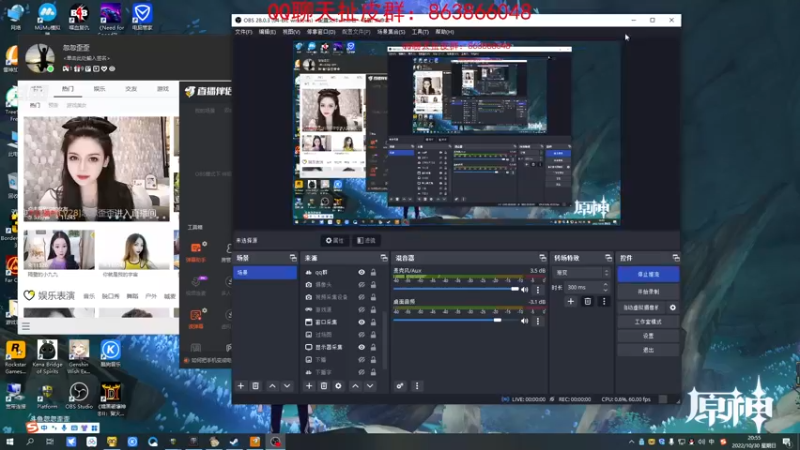This screenshot has width=800, height=450.
Task: Delete selected source with trash icon
Action: coord(323,386)
